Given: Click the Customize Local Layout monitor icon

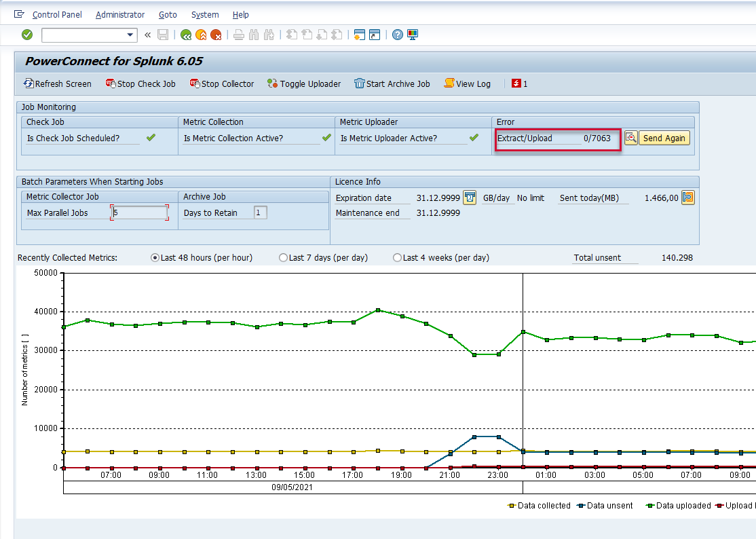Looking at the screenshot, I should [413, 35].
